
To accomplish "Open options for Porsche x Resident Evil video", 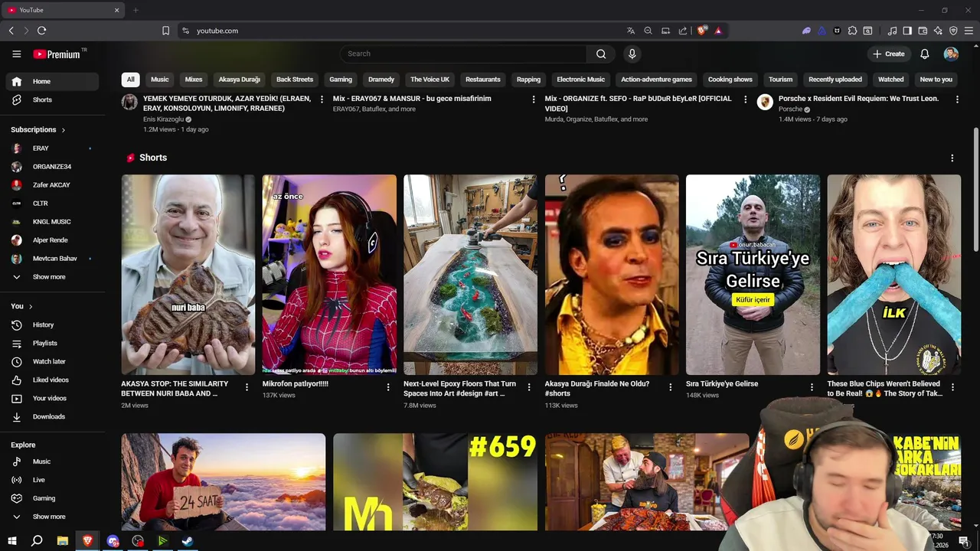I will [957, 99].
